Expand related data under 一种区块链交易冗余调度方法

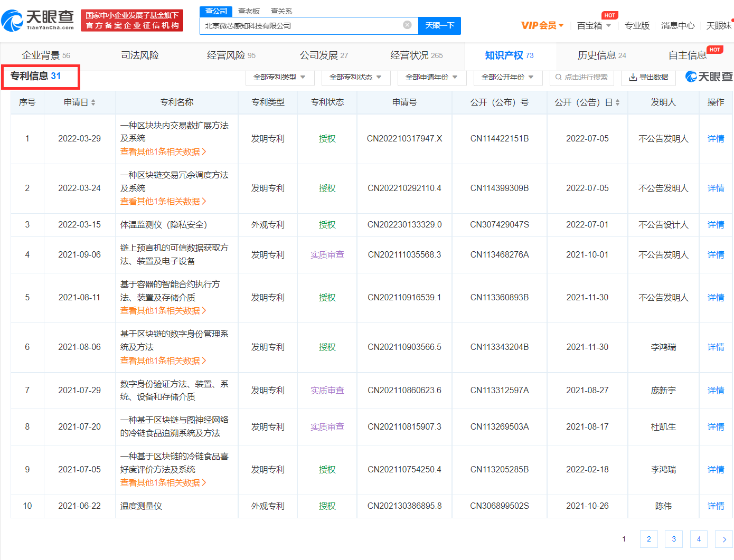click(x=163, y=202)
